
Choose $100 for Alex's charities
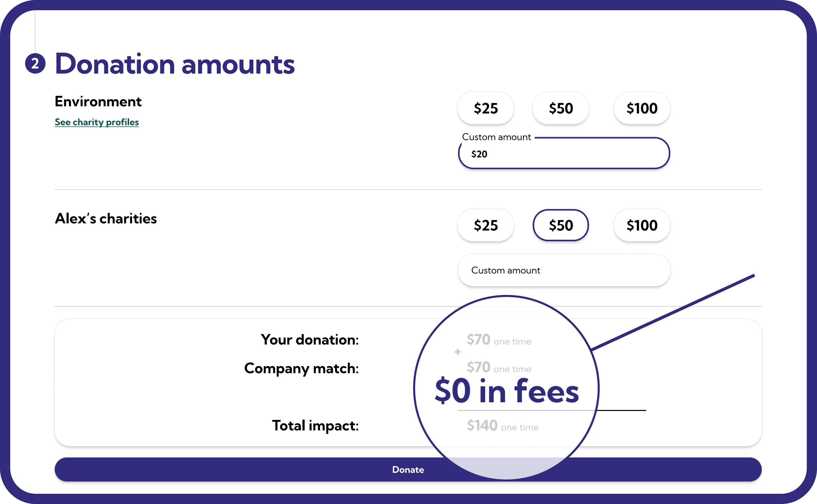(x=642, y=225)
